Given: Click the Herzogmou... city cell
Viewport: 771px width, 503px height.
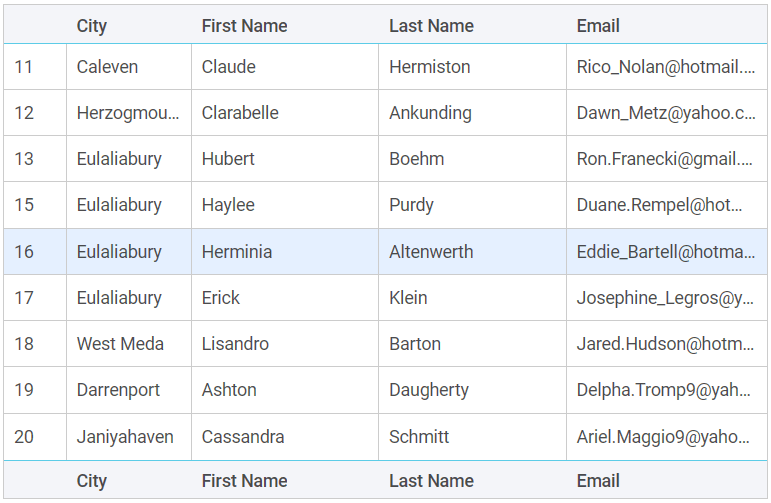Looking at the screenshot, I should pos(128,113).
